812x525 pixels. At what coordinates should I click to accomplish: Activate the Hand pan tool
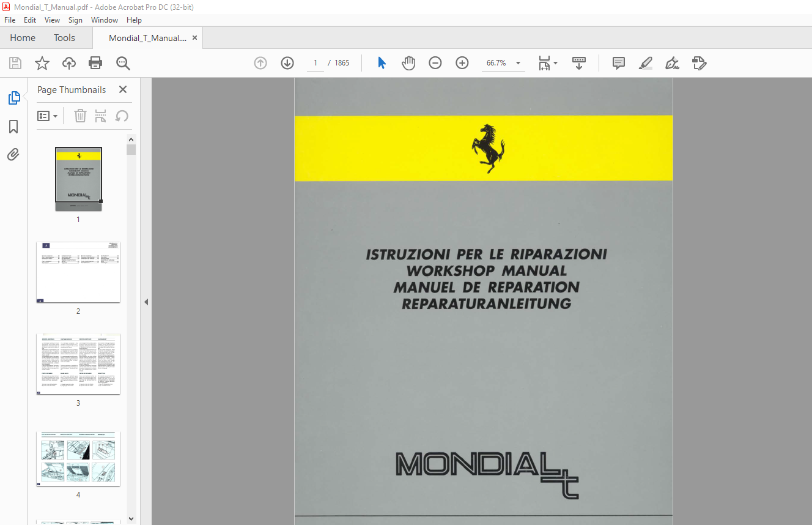click(408, 63)
